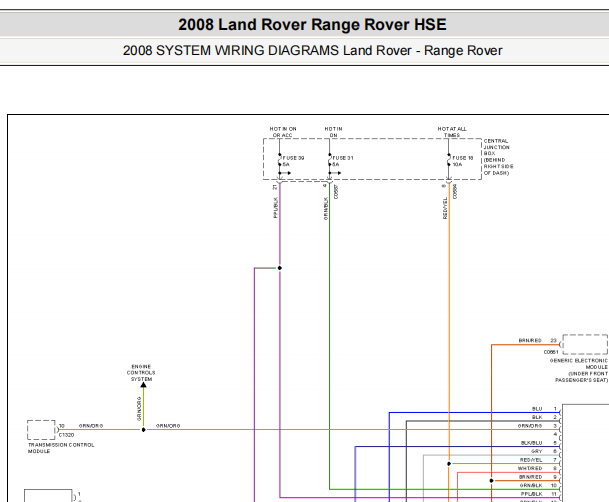
Task: Click pin number "21" under Fuse 39
Action: click(x=275, y=187)
